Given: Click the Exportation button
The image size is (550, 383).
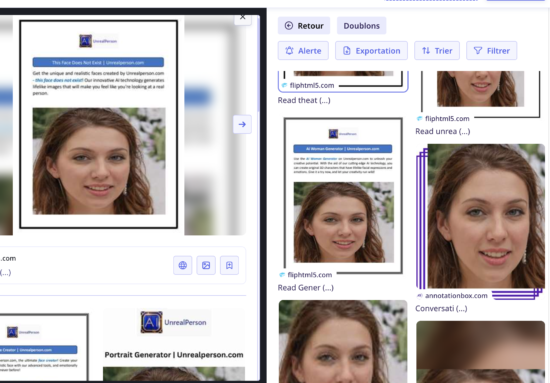Looking at the screenshot, I should point(371,51).
